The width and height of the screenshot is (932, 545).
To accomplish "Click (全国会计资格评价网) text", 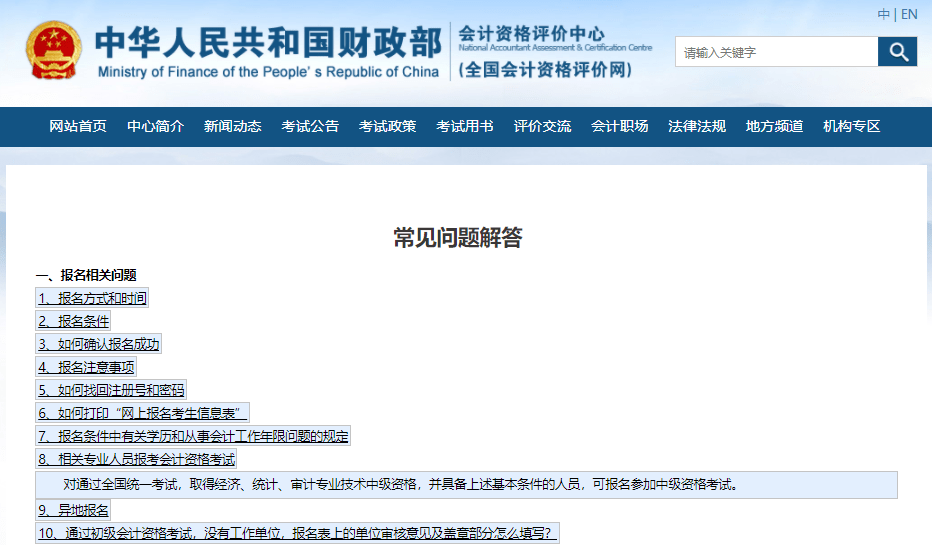I will 545,70.
